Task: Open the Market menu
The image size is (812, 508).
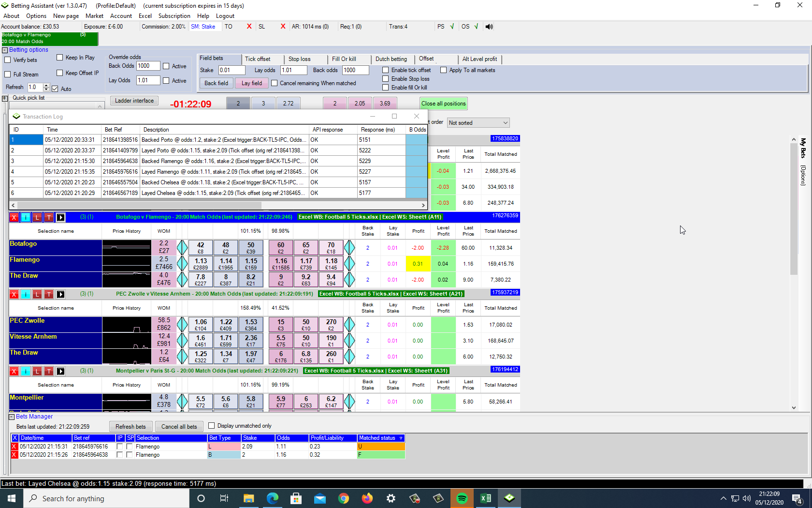Action: (95, 16)
